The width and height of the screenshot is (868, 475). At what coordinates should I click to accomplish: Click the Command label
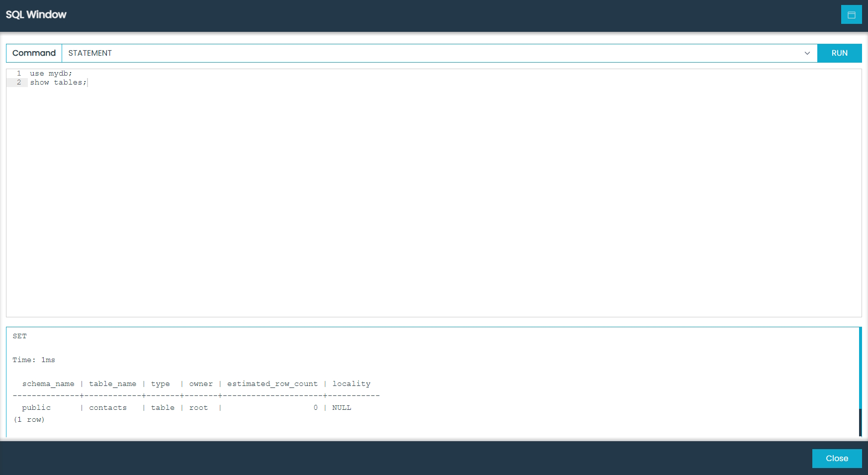33,53
